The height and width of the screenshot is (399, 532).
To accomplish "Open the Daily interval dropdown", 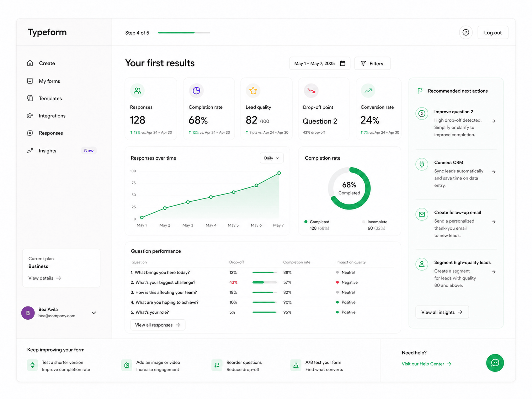I will (272, 158).
